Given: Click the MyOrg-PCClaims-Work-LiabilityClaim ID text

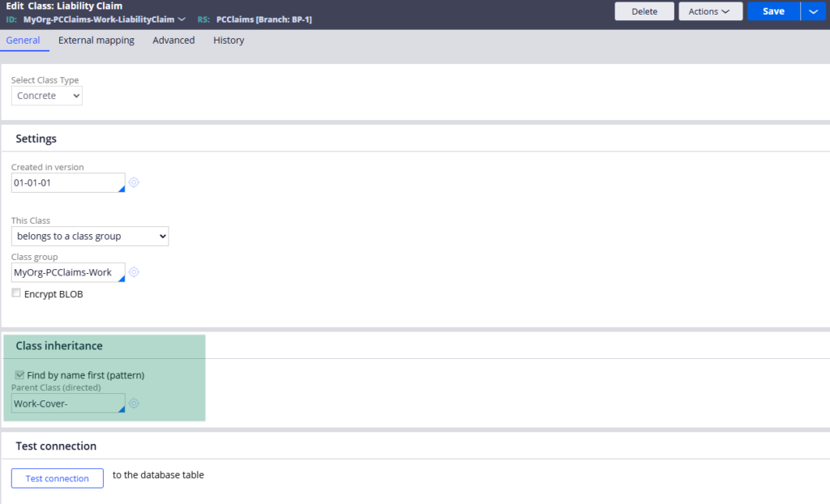Looking at the screenshot, I should click(x=99, y=19).
